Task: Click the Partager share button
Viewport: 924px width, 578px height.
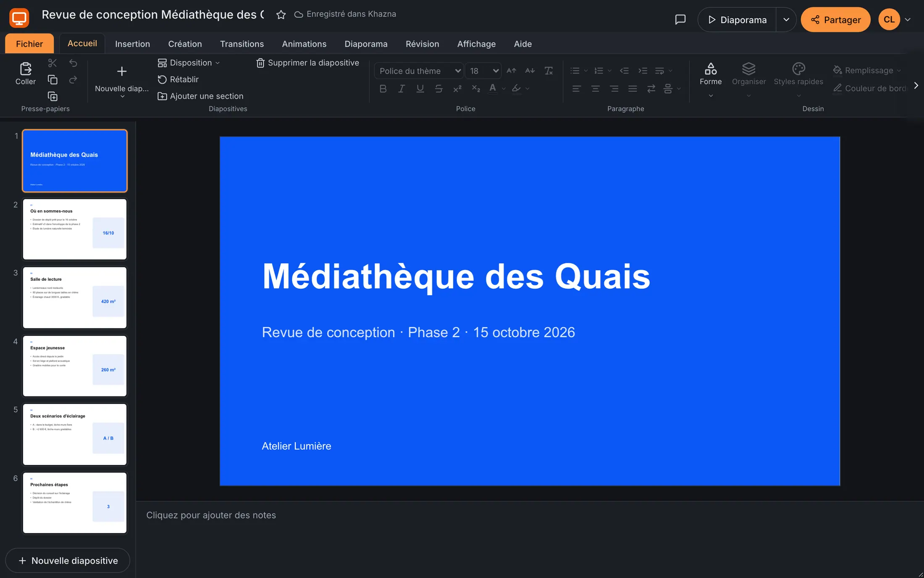Action: (835, 20)
